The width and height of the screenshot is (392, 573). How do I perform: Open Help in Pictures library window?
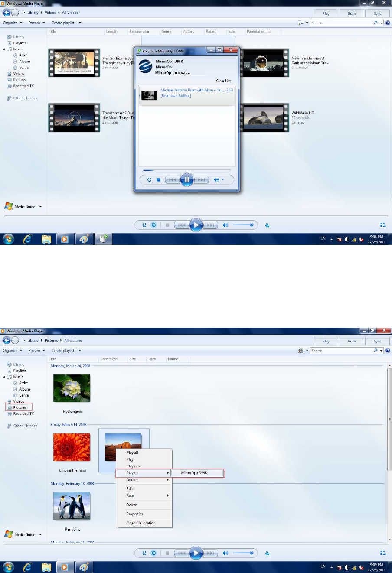pyautogui.click(x=388, y=351)
